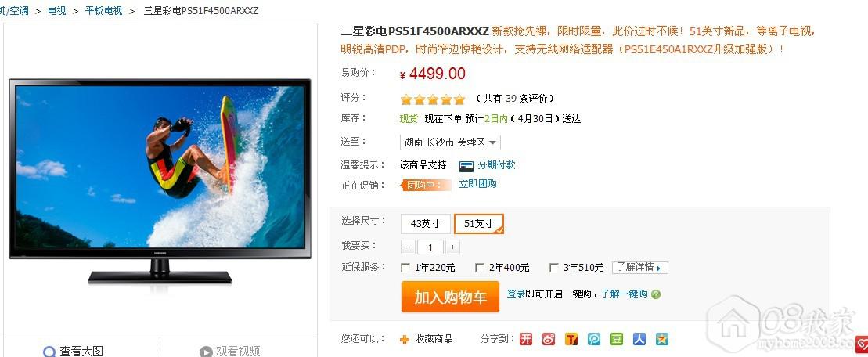Click the 查看大图 view-larger option
Screen dimensions: 868x357
73,351
